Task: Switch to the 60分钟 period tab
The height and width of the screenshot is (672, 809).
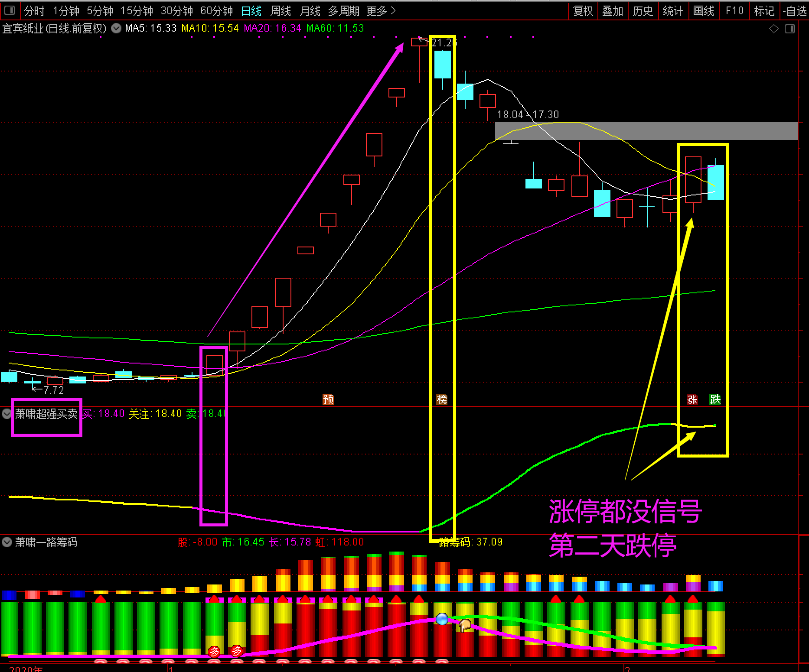Action: pos(216,11)
